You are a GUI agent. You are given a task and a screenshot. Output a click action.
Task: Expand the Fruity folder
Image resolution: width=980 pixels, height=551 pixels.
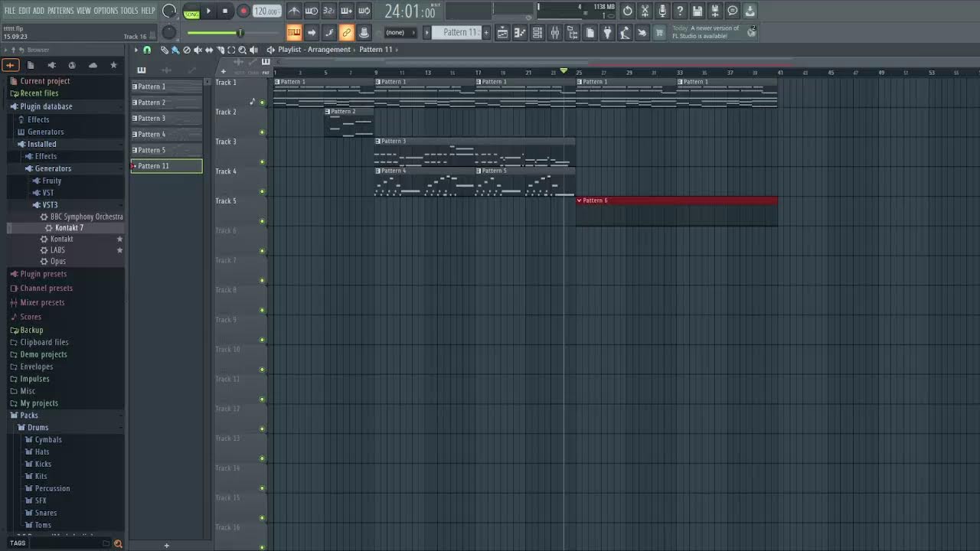pyautogui.click(x=51, y=181)
